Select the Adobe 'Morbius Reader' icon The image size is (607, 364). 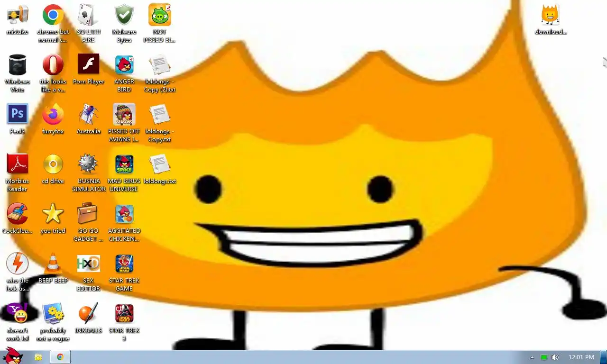(x=18, y=173)
